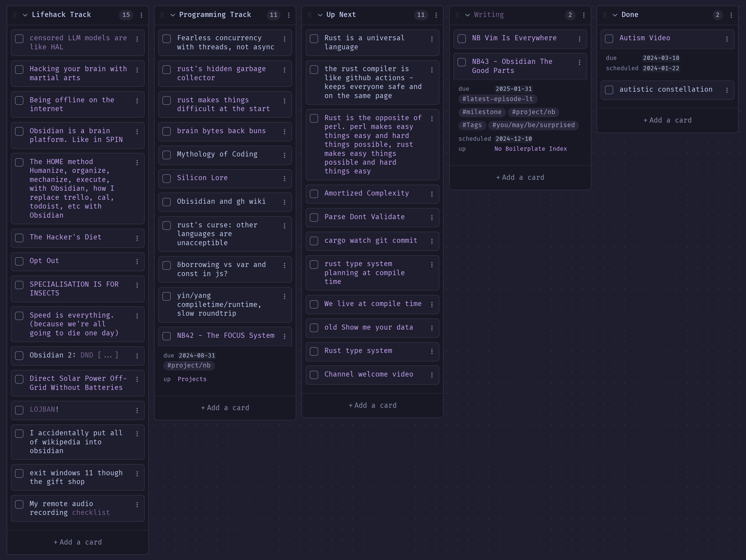
Task: Click the #you/may/be/surprised tag
Action: [534, 125]
